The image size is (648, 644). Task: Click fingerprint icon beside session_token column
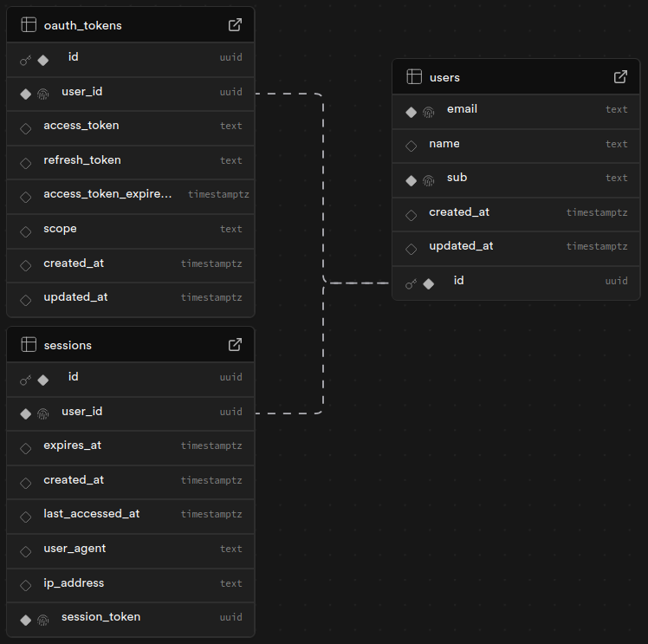coord(42,620)
